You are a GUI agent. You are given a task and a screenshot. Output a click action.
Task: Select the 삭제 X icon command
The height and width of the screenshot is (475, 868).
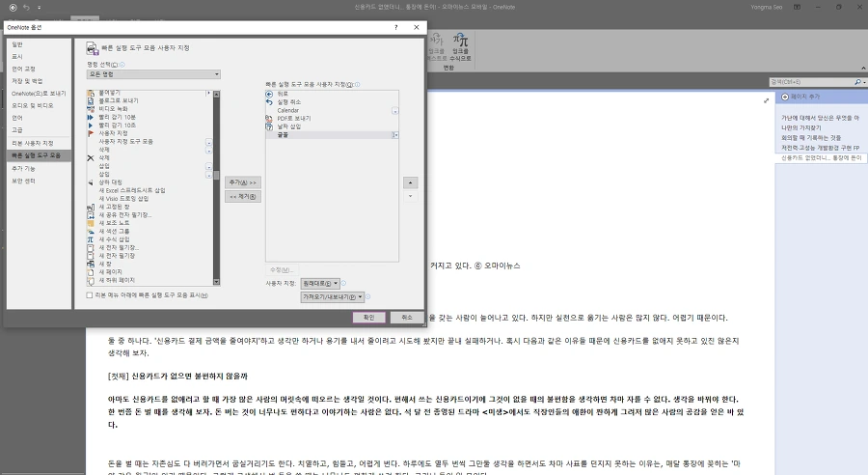(x=91, y=158)
